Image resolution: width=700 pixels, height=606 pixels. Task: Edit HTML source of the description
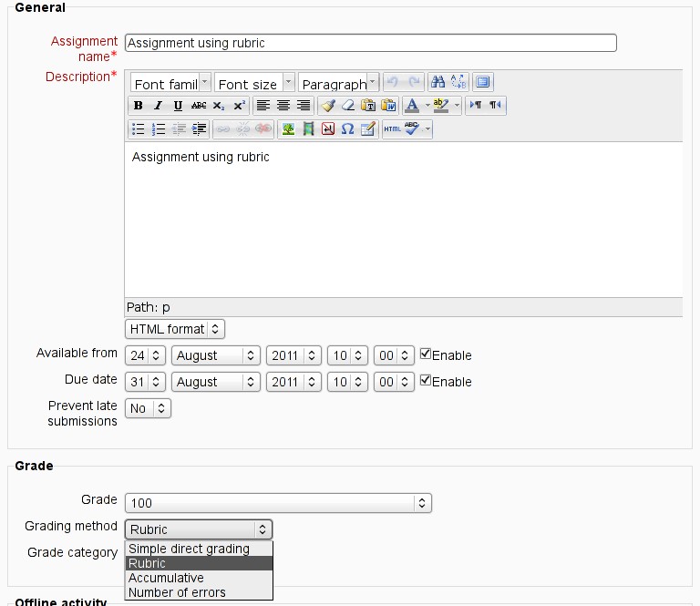pyautogui.click(x=393, y=129)
